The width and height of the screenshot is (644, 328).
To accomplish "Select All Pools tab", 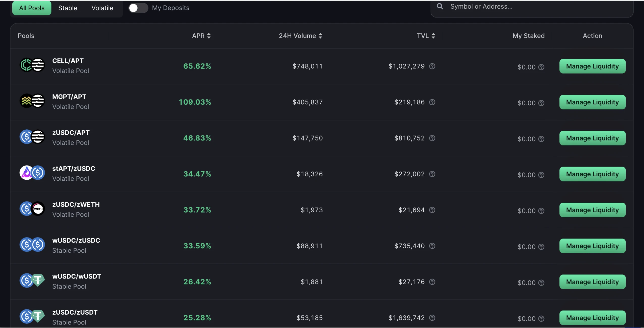I will click(32, 8).
